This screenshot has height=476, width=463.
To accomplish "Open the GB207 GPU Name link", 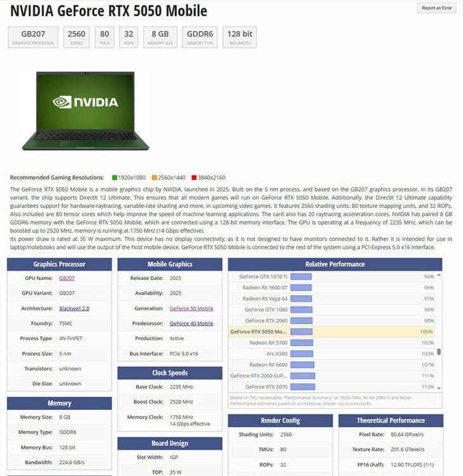I will tap(67, 278).
